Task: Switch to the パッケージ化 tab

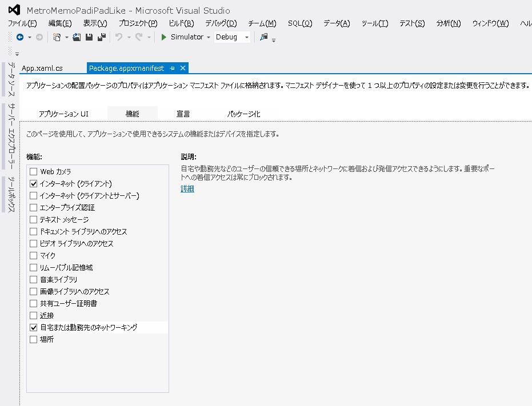Action: (x=243, y=114)
